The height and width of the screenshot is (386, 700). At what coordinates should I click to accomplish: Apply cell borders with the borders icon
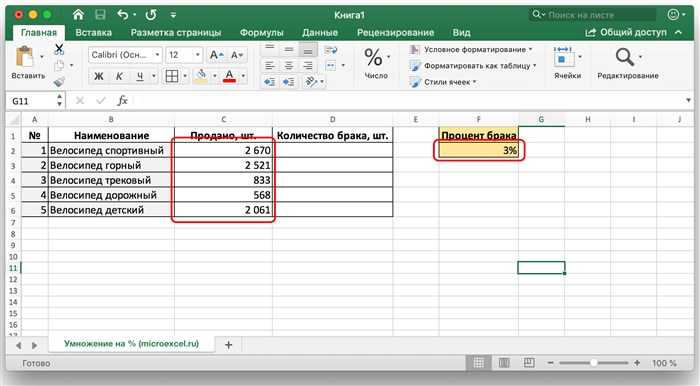(172, 76)
